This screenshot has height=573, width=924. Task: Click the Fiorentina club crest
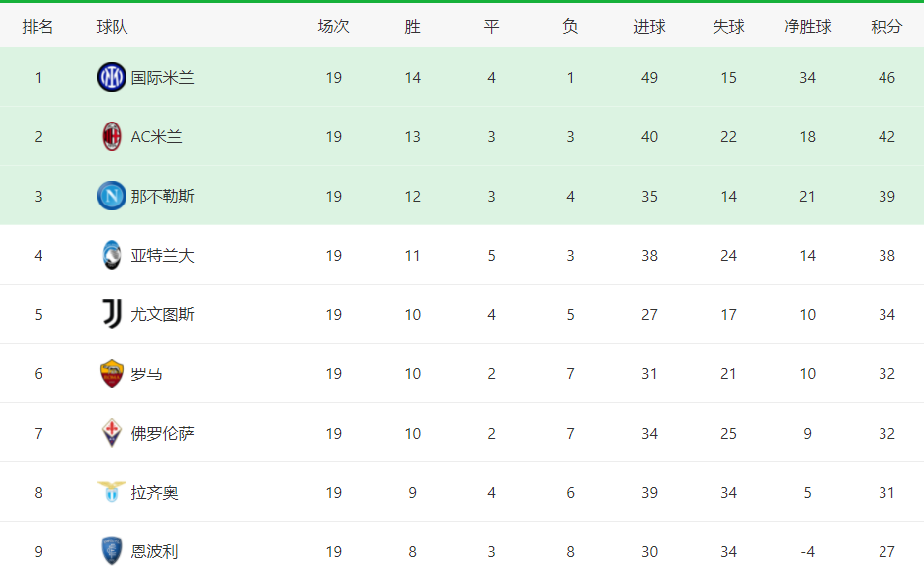112,433
